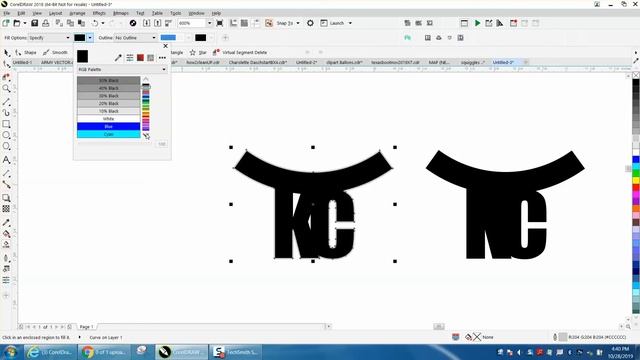
Task: Open the Launch dropdown
Action: 350,23
